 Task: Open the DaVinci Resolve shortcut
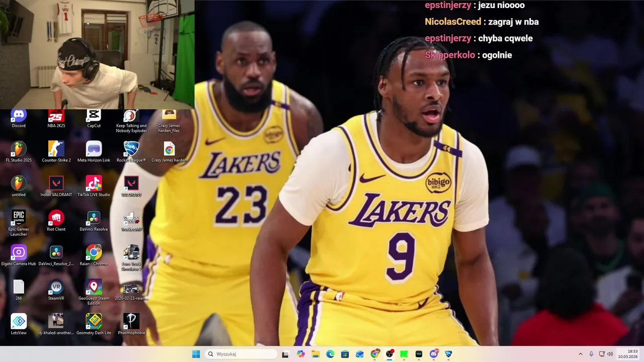coord(94,221)
